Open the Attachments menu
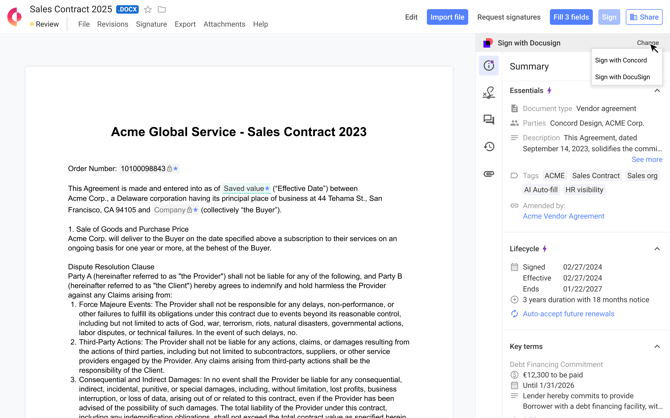Image resolution: width=670 pixels, height=418 pixels. coord(224,24)
